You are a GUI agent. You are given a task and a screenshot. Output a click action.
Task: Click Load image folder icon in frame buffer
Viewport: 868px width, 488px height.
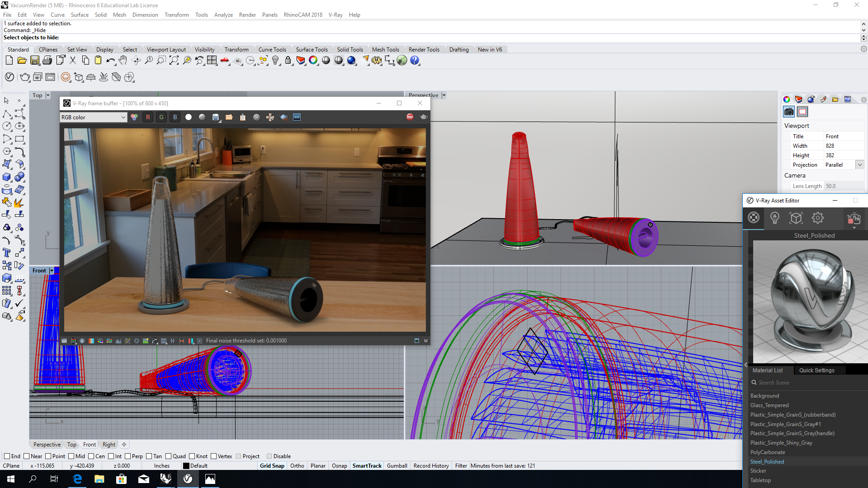229,117
